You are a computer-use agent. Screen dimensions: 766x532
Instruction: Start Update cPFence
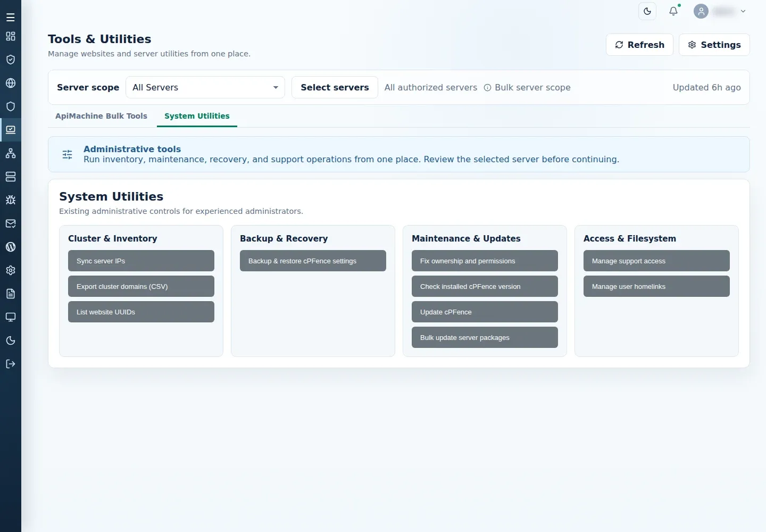485,312
